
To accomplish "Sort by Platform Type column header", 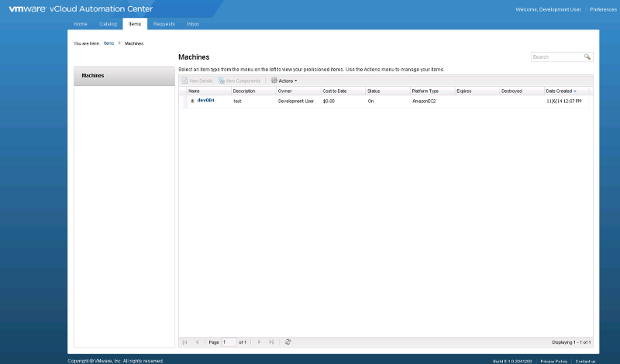I will point(432,91).
